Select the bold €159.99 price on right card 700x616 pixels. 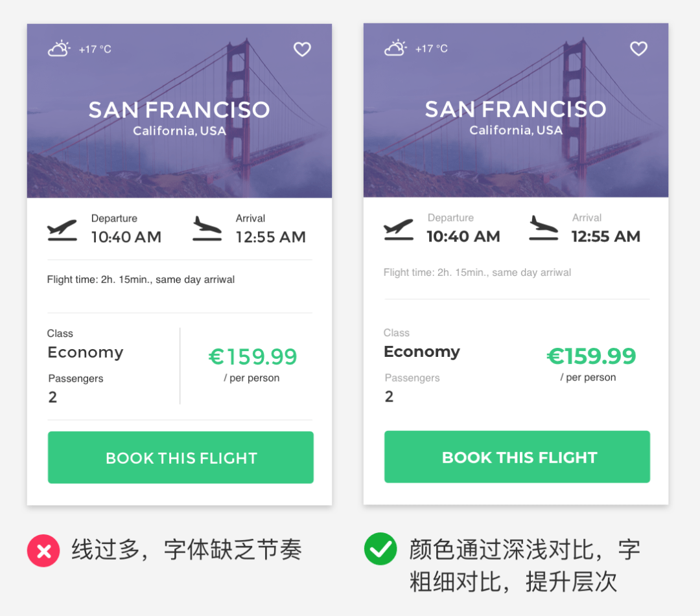pyautogui.click(x=591, y=356)
